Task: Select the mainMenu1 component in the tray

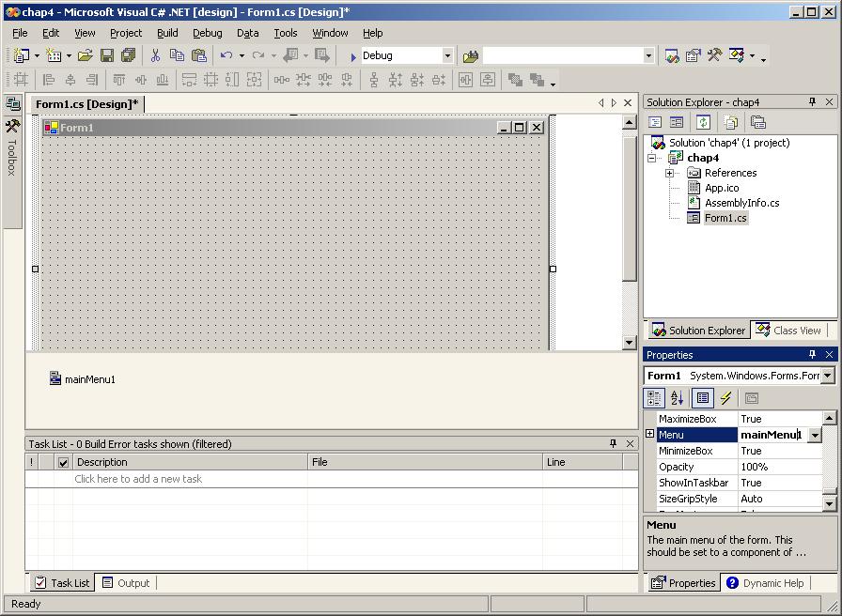Action: tap(82, 378)
